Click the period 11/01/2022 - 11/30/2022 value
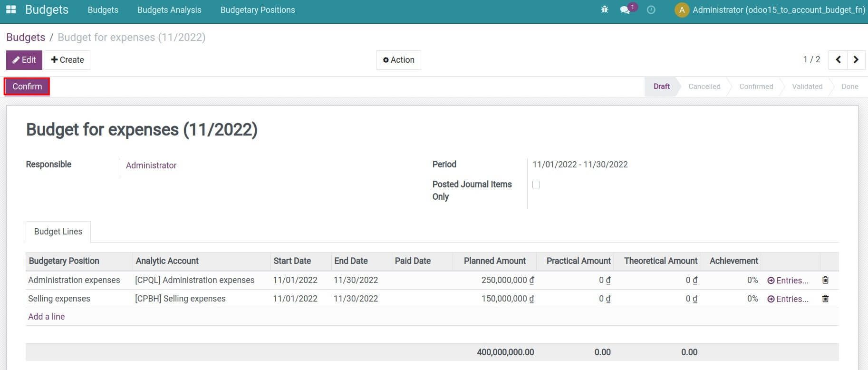 (x=580, y=165)
